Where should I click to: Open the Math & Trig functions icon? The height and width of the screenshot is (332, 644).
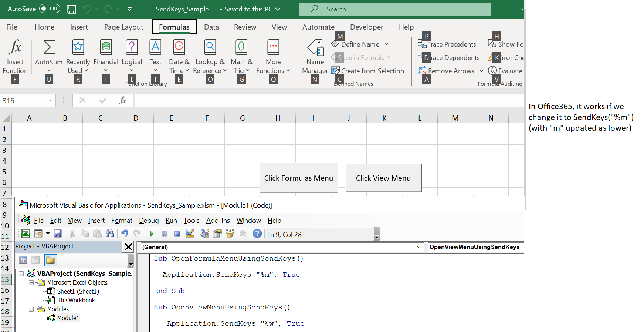point(241,47)
